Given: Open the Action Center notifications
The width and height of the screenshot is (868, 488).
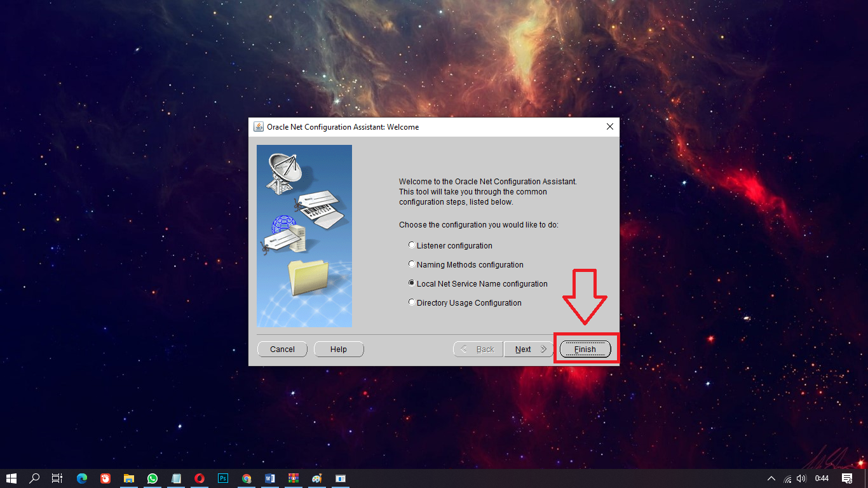Looking at the screenshot, I should [x=847, y=478].
